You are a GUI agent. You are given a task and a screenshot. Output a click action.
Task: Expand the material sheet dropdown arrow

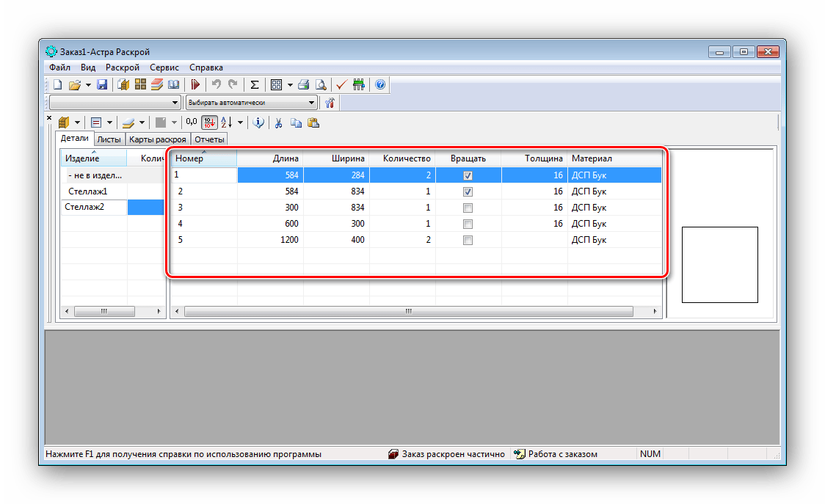pos(142,123)
